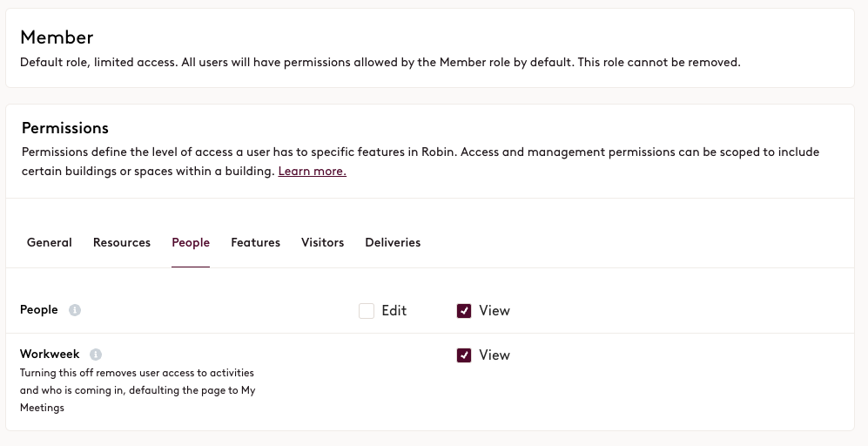Enable the Edit checkbox for People
This screenshot has height=446, width=868.
pos(367,311)
